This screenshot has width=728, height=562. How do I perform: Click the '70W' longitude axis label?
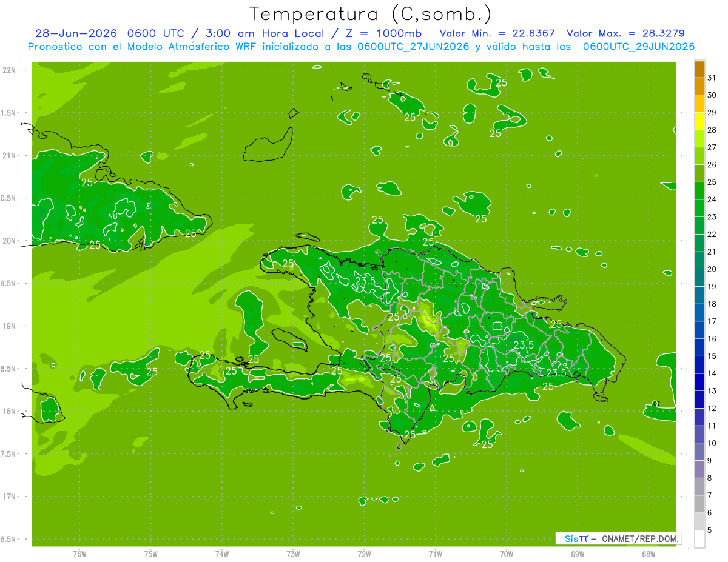click(507, 554)
